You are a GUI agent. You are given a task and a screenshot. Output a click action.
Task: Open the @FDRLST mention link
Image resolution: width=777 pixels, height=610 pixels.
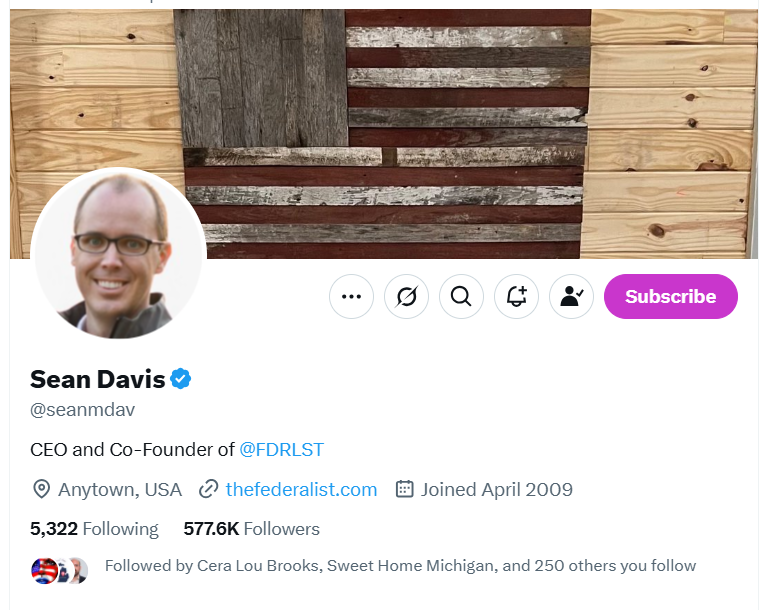click(282, 449)
